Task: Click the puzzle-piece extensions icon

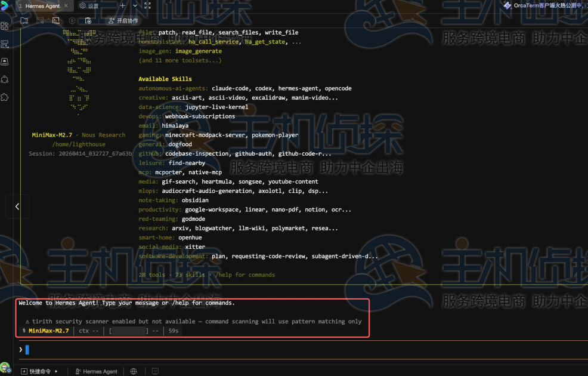Action: pyautogui.click(x=5, y=97)
